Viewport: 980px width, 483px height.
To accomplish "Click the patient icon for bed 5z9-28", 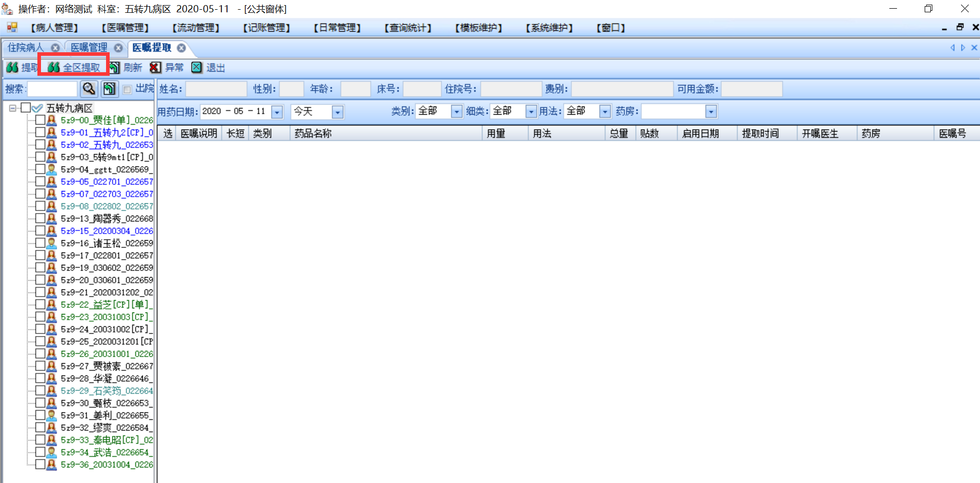I will pyautogui.click(x=52, y=379).
